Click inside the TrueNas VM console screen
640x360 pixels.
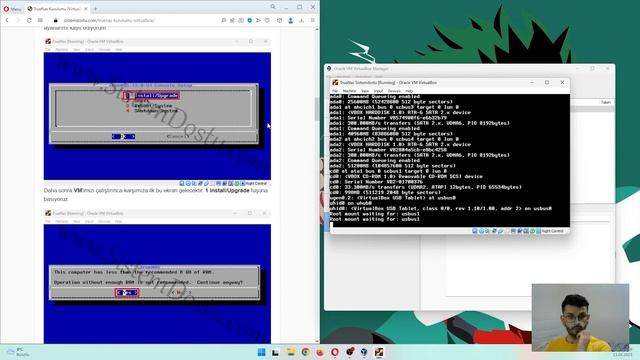pyautogui.click(x=449, y=160)
